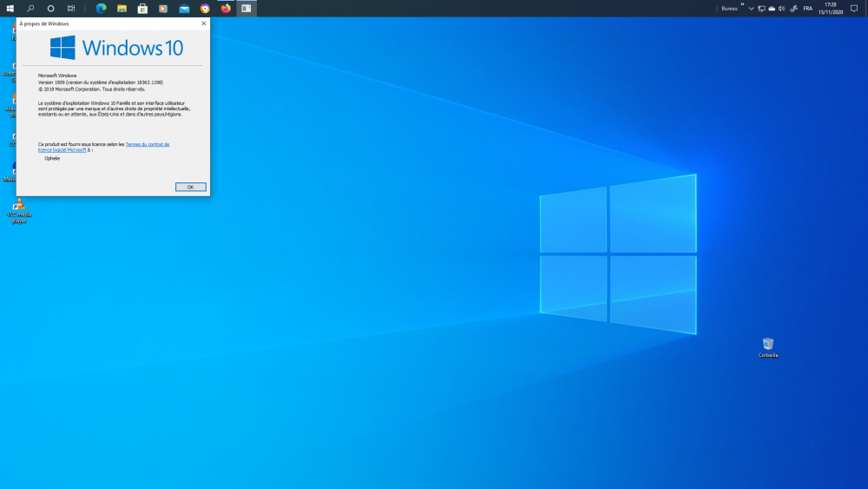
Task: Click the OneDrive cloud tray icon
Action: coord(771,9)
